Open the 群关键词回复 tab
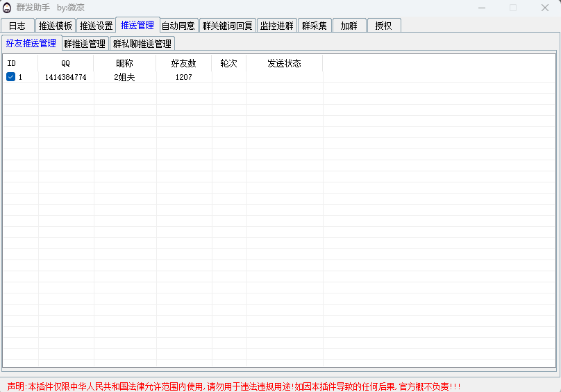 click(228, 26)
